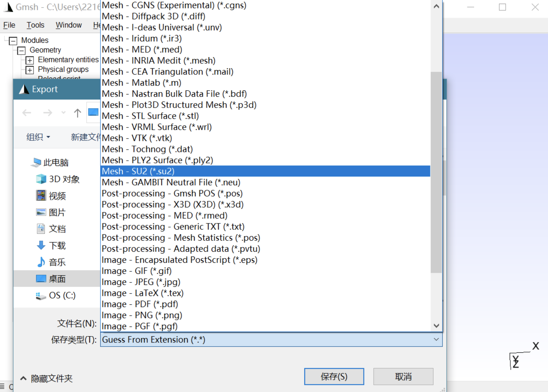548x392 pixels.
Task: Open the 视频 videos folder
Action: 57,196
